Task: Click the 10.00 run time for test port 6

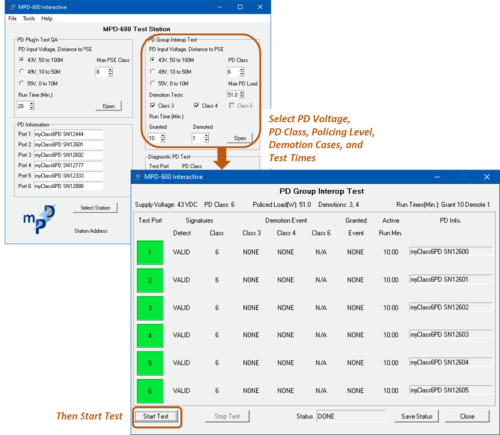Action: pos(391,391)
